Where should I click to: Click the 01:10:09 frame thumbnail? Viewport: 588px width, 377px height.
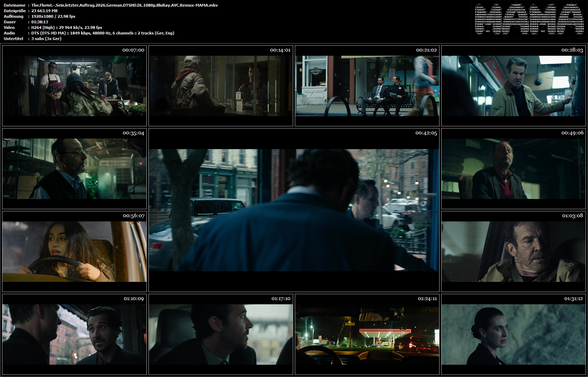[74, 334]
